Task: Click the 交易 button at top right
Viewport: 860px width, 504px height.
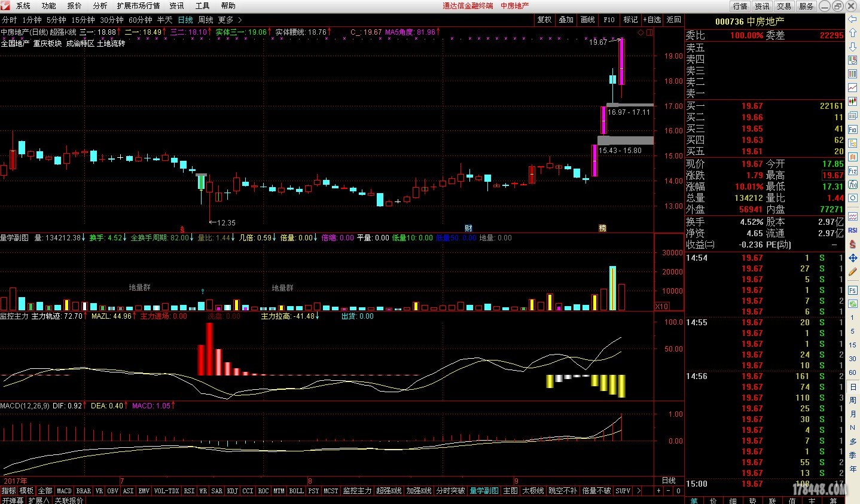Action: tap(784, 6)
